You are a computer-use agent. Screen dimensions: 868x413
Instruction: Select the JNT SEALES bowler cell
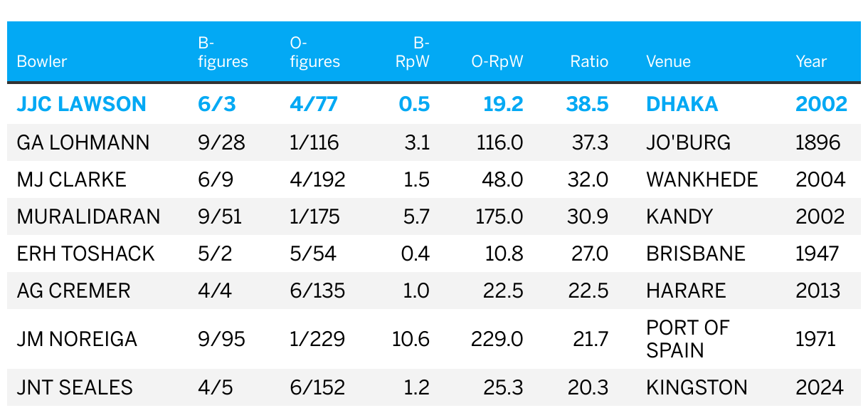75,387
